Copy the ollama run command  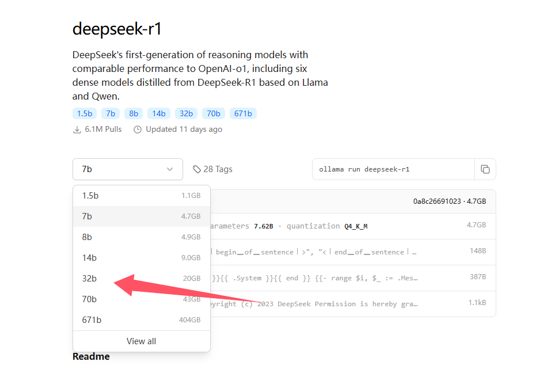[485, 169]
